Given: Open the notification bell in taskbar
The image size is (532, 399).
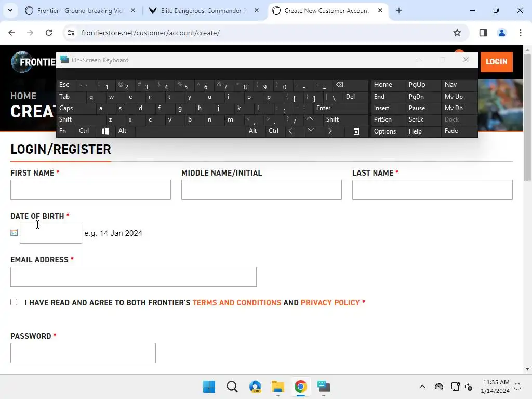Looking at the screenshot, I should (517, 387).
